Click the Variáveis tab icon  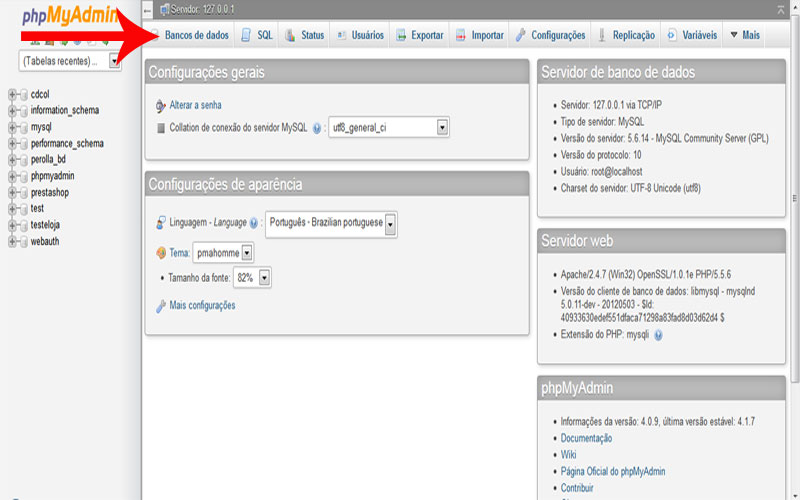[x=672, y=35]
